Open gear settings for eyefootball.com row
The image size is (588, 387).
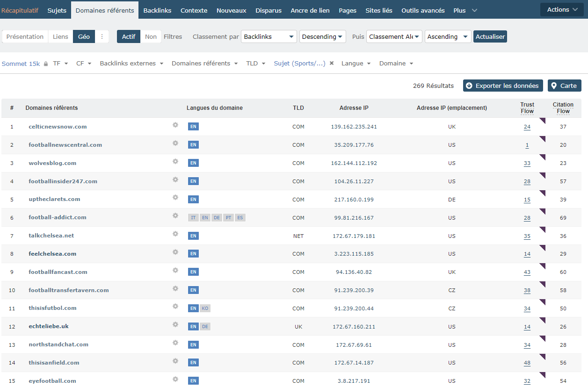click(x=175, y=379)
